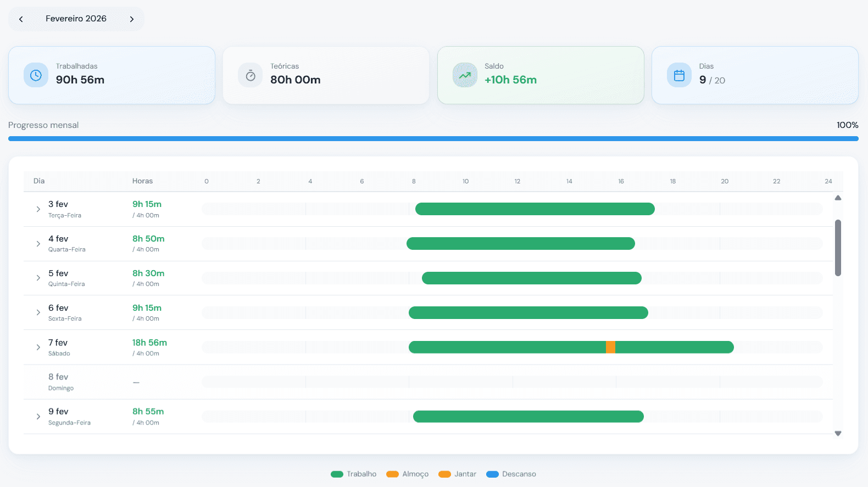
Task: Click the 8h 55m hours value
Action: coord(148,411)
